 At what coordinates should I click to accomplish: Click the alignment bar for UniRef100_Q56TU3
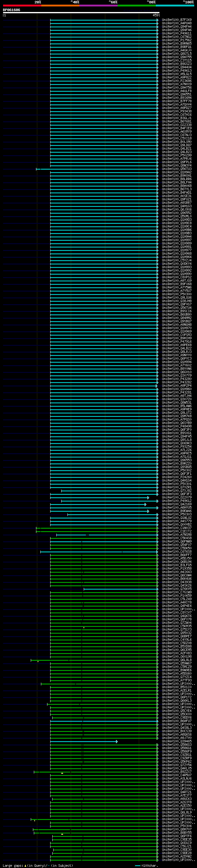point(97,169)
